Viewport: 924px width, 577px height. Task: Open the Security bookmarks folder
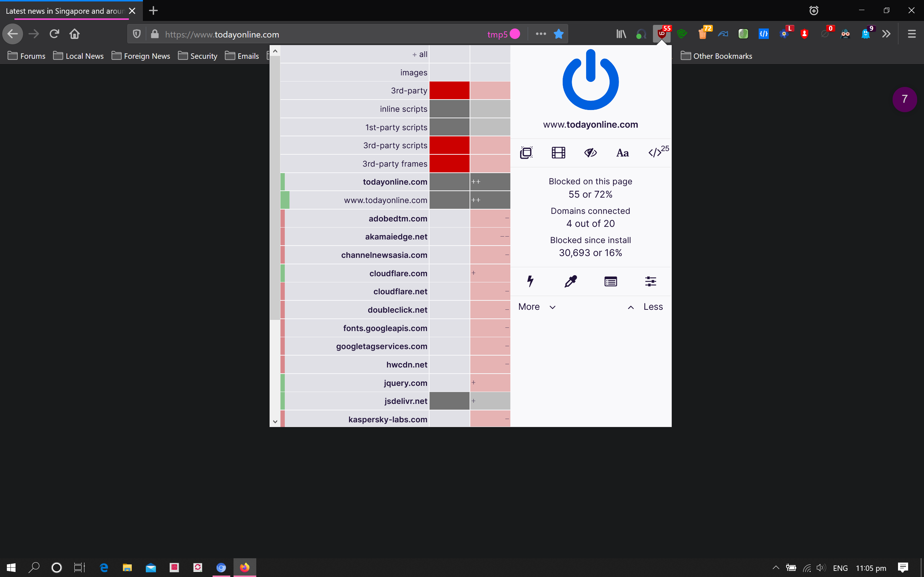tap(198, 56)
